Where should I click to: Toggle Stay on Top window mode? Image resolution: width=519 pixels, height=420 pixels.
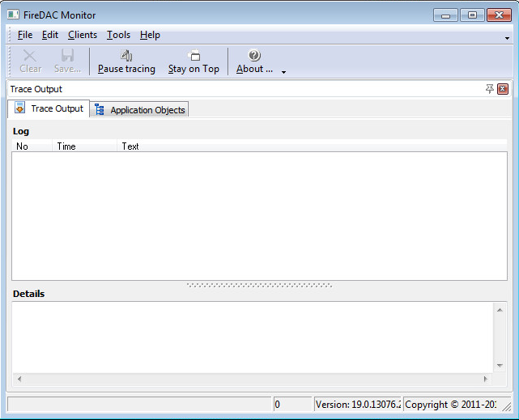(x=194, y=56)
